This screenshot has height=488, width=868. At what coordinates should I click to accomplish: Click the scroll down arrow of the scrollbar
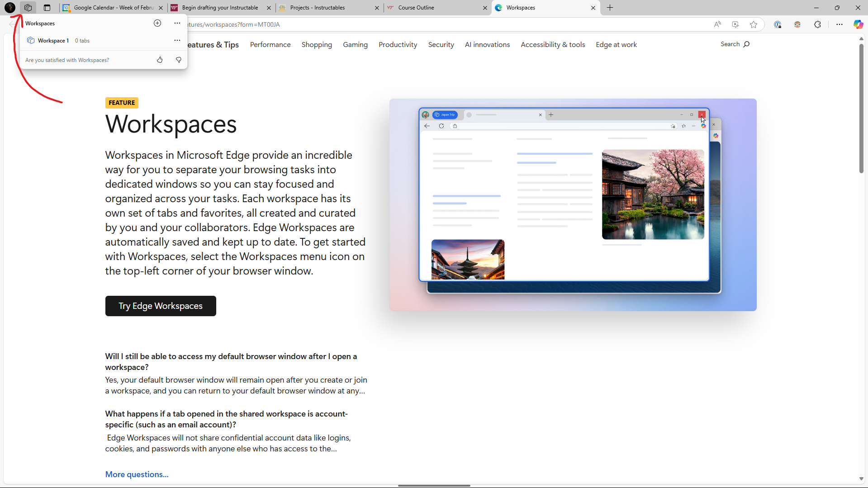[861, 479]
